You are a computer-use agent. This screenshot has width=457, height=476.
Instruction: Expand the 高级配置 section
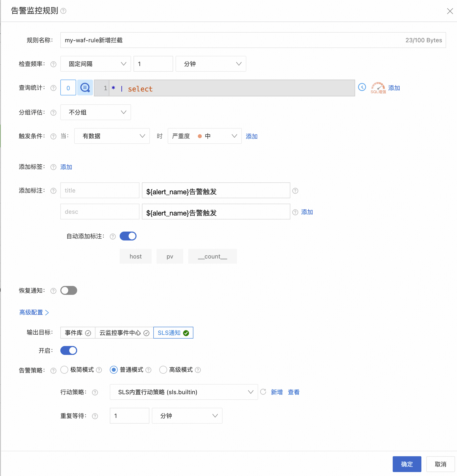34,312
